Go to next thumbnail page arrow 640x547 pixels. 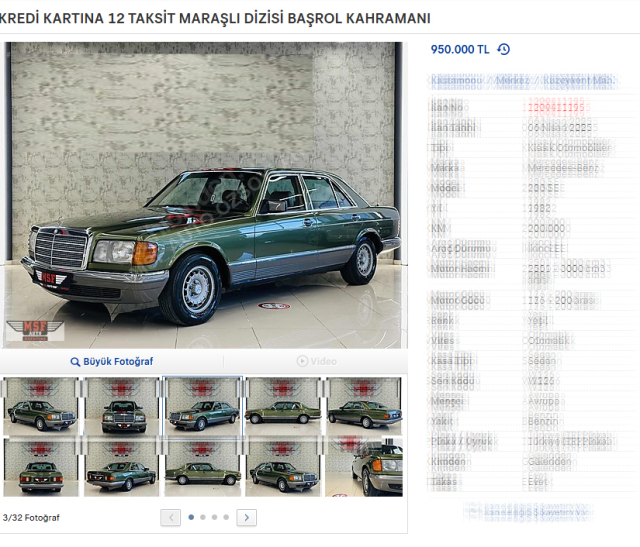pos(247,518)
